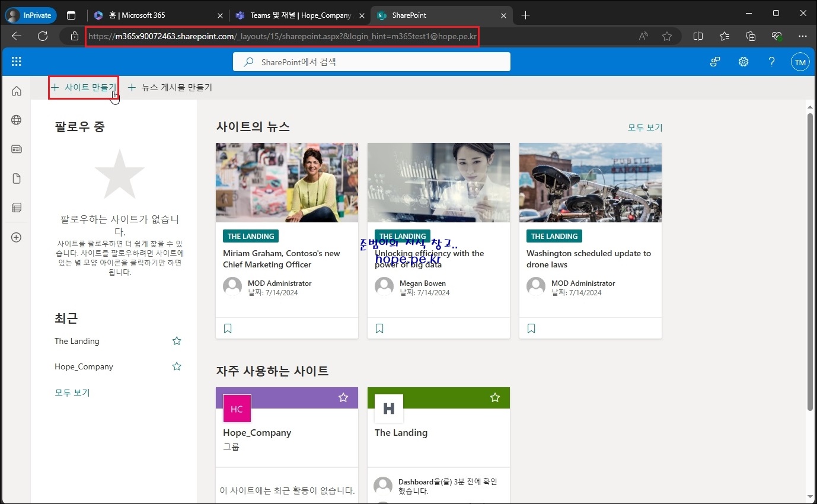Open see all (모두 보기) under Recent list

pyautogui.click(x=72, y=393)
